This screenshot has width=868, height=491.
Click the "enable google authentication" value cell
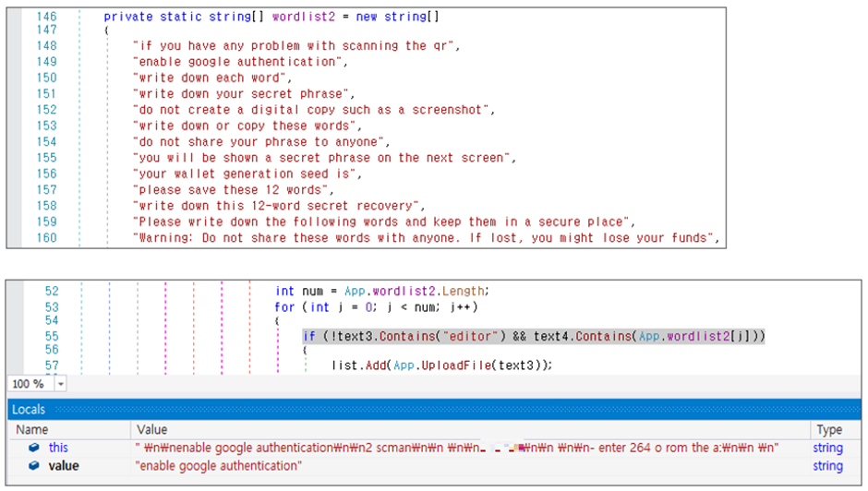[x=219, y=465]
